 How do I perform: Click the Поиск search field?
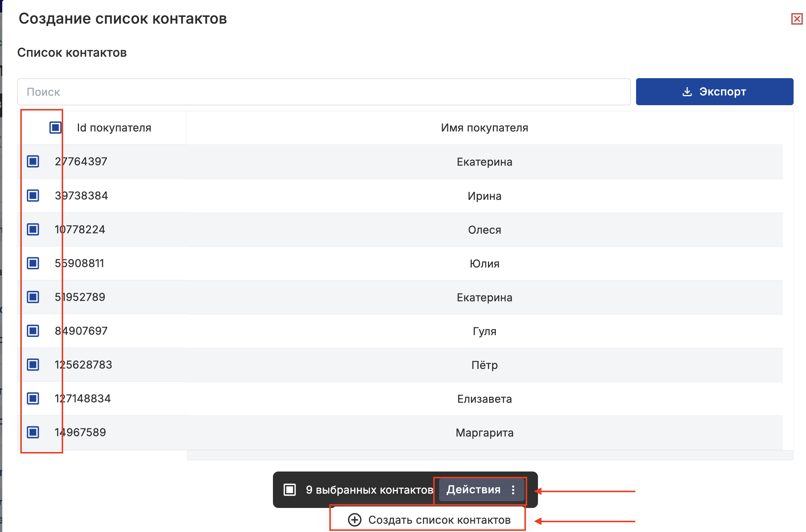coord(324,92)
